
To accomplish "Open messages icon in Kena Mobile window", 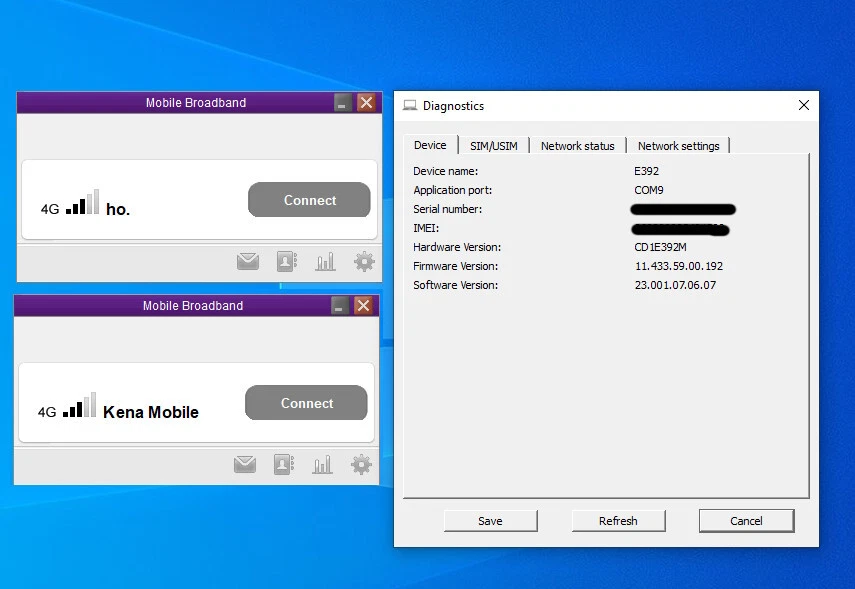I will 245,465.
